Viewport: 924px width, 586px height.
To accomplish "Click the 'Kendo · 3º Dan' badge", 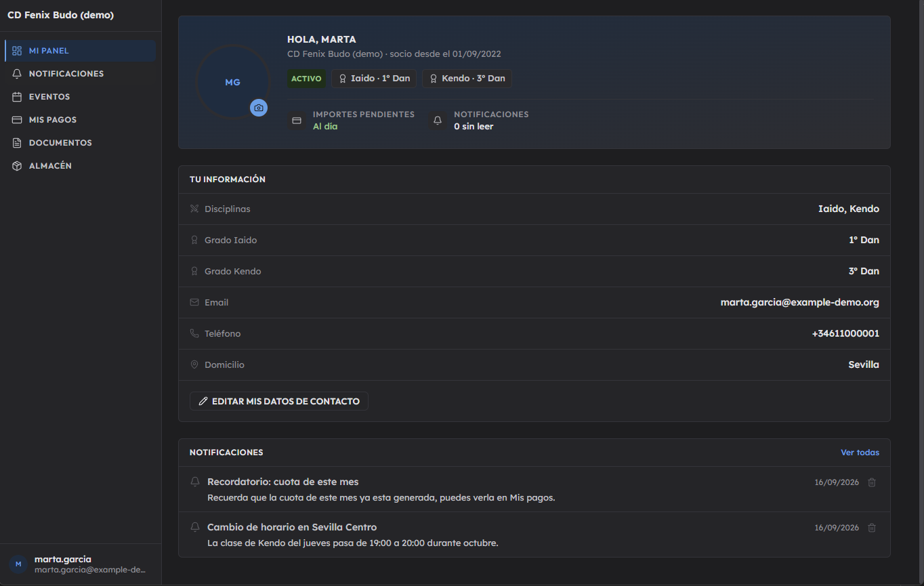I will point(467,79).
